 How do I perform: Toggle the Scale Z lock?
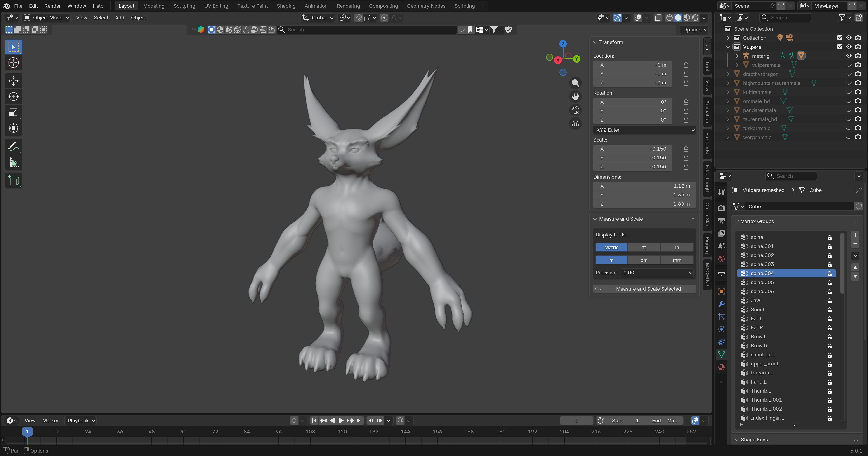[686, 167]
